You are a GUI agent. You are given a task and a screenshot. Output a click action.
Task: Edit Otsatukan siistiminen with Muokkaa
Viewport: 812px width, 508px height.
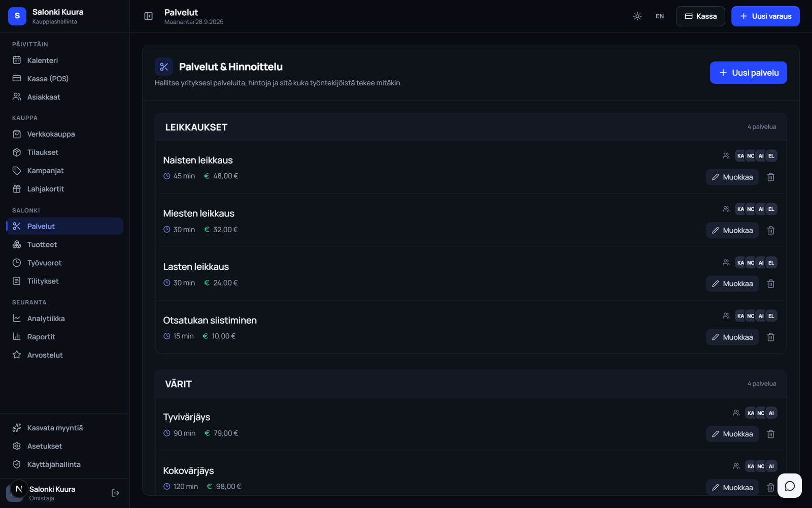[732, 337]
